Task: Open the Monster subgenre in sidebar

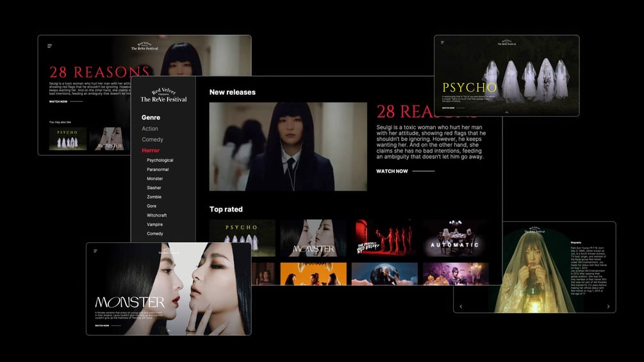Action: click(155, 179)
